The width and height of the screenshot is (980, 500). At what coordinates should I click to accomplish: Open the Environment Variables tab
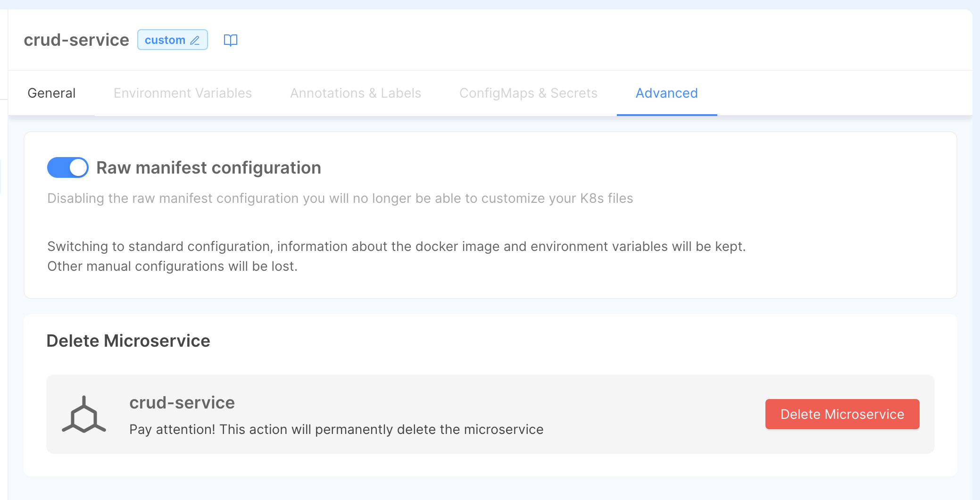pos(183,93)
